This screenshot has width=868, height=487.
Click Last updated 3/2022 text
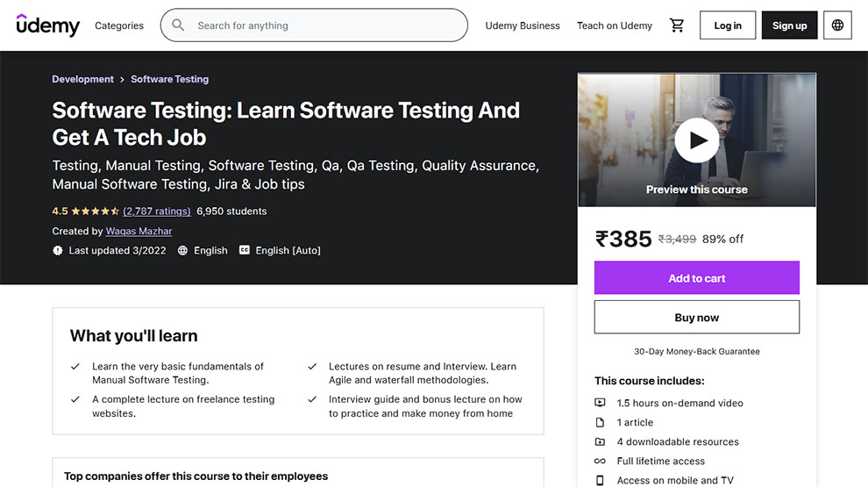(117, 250)
